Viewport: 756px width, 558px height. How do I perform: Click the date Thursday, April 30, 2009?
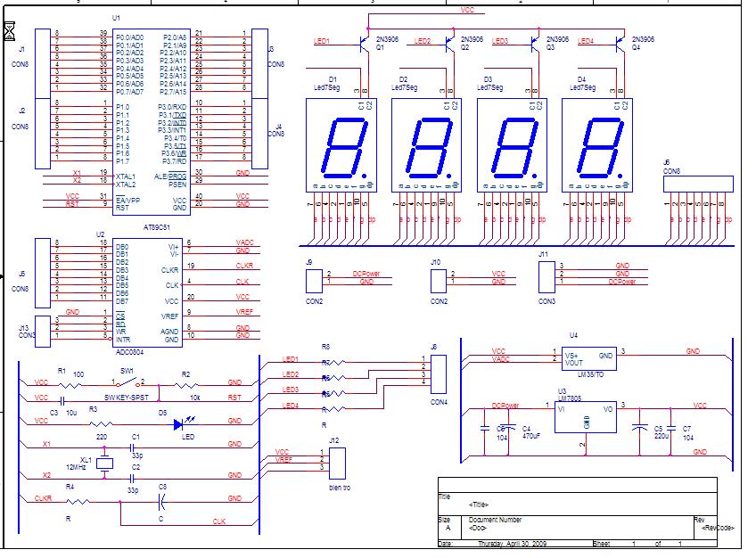pos(512,544)
